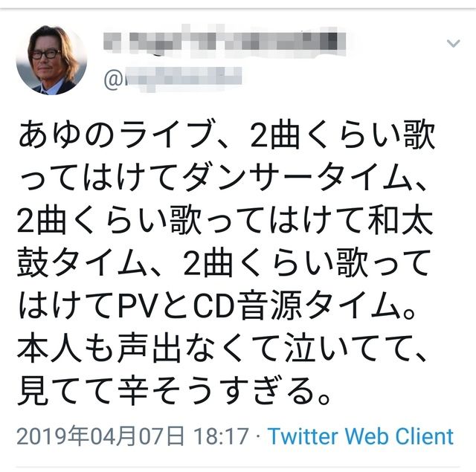Click the first 2曲くらい歌 after あゆのライブ
This screenshot has height=472, width=476.
coord(342,135)
